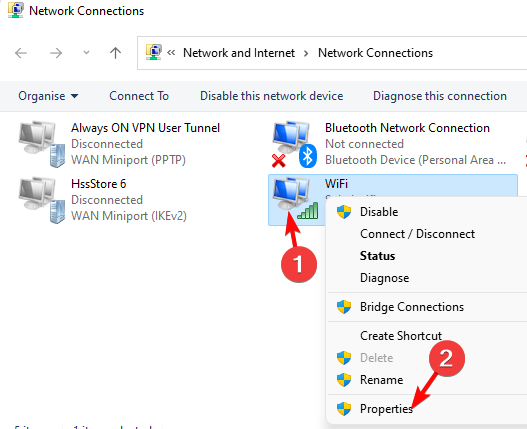Screen dimensions: 527x429
Task: Click Diagnose this connection
Action: click(440, 96)
